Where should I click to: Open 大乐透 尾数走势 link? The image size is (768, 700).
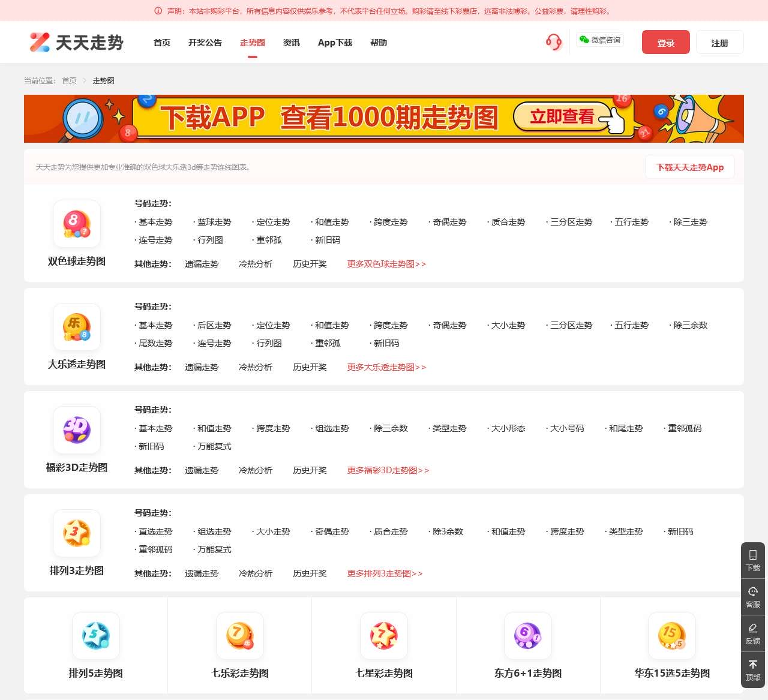(154, 343)
